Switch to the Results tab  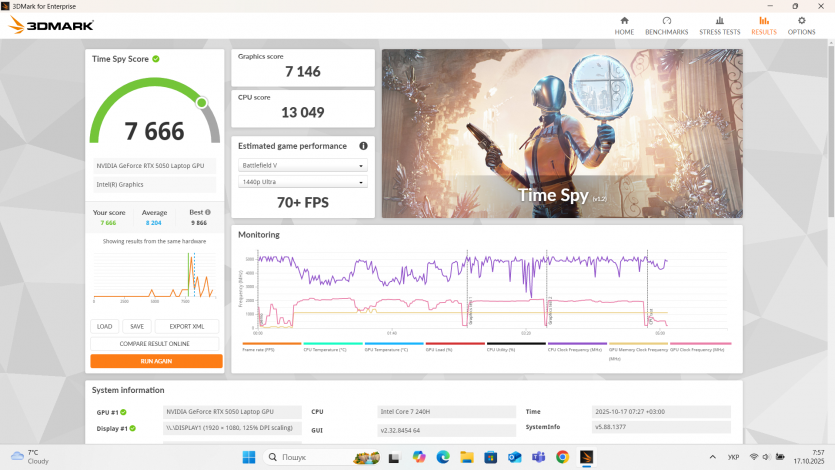tap(764, 25)
